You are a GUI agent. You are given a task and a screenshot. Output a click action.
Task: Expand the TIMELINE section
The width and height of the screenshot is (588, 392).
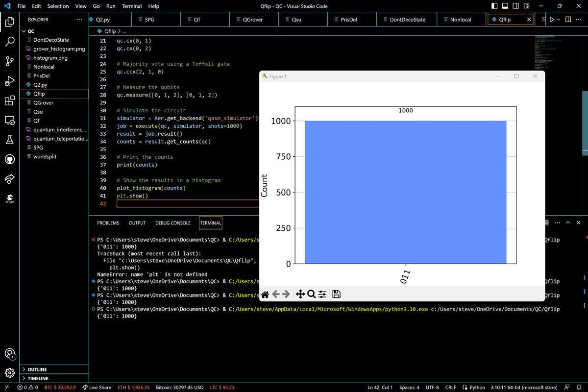tap(38, 378)
